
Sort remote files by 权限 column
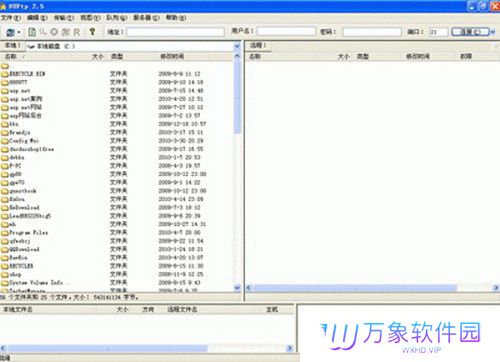[x=466, y=56]
